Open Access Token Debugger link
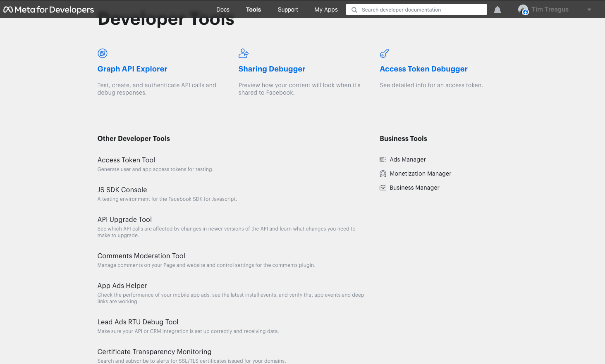 [423, 69]
